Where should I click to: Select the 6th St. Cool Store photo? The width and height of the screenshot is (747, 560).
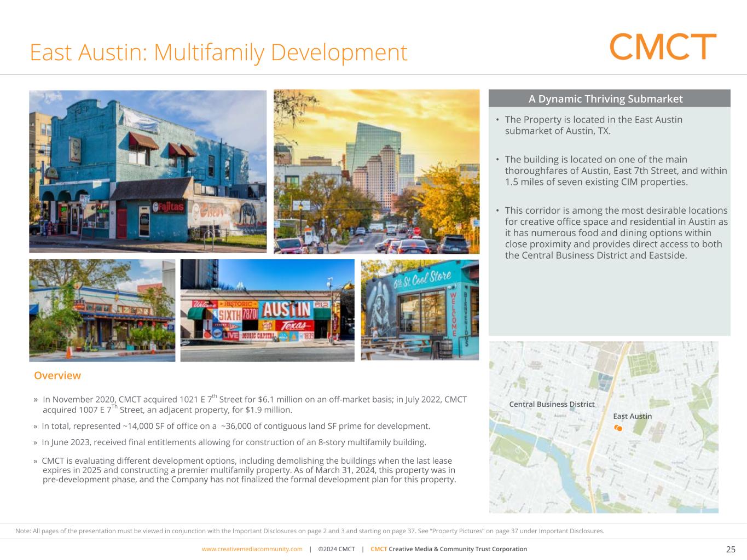(x=420, y=310)
